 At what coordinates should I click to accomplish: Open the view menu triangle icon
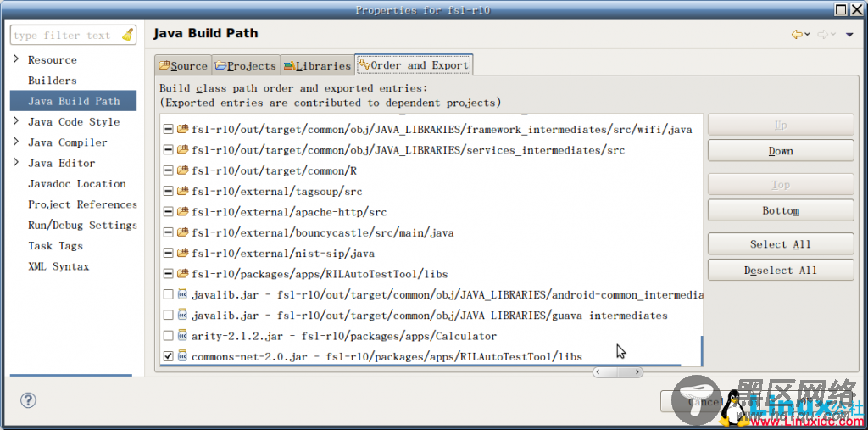tap(849, 36)
